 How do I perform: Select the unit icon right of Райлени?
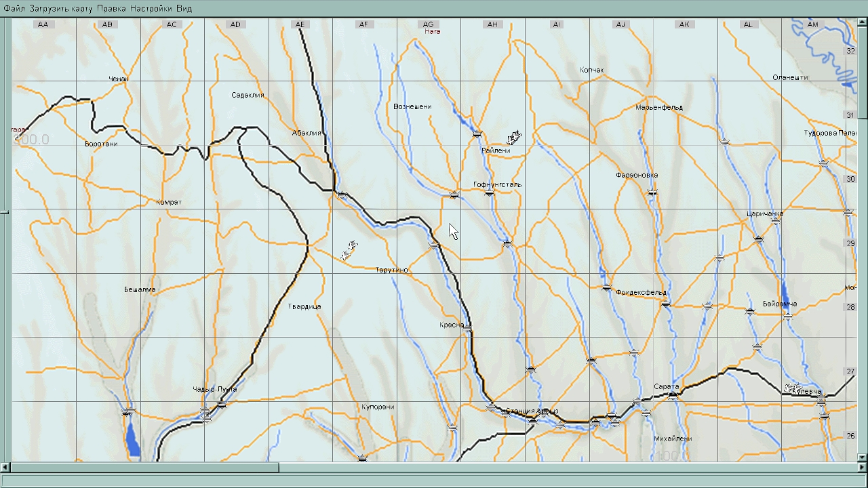point(515,138)
